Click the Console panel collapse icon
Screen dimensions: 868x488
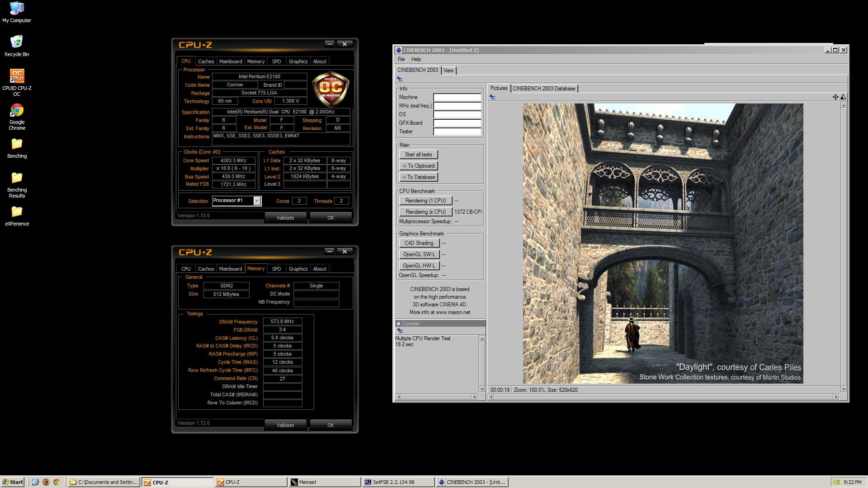(x=398, y=324)
